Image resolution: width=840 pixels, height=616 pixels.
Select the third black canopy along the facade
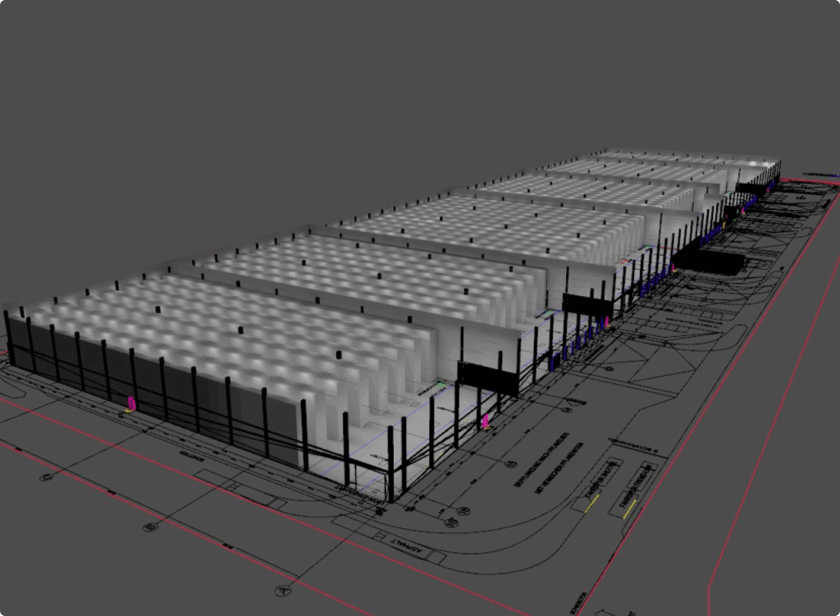[x=709, y=262]
